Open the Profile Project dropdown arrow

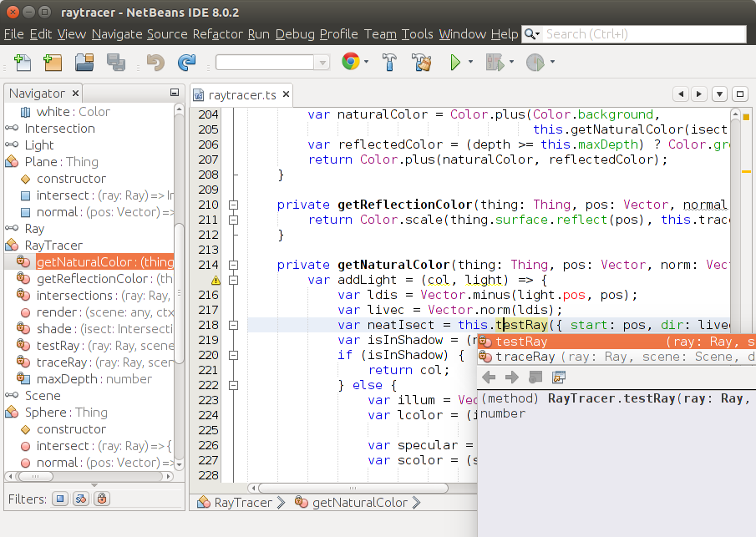[x=552, y=62]
